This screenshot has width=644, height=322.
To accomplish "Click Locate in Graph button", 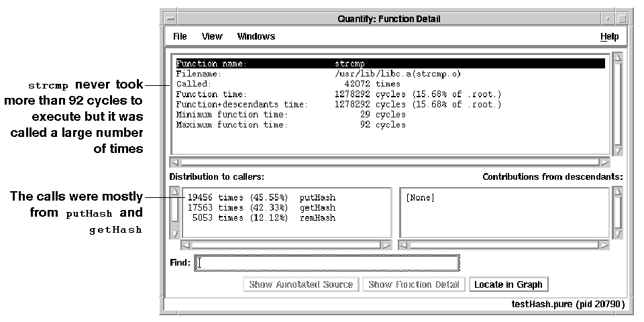I will pyautogui.click(x=508, y=284).
